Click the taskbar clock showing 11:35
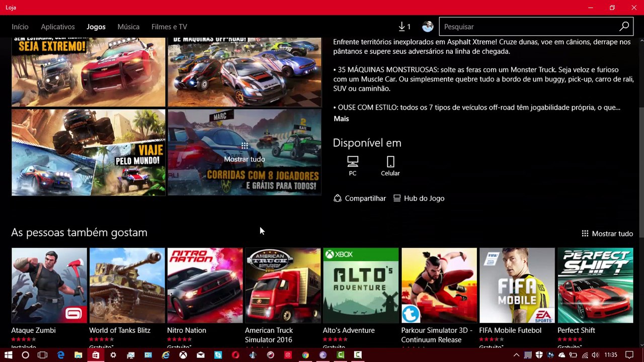 point(611,355)
